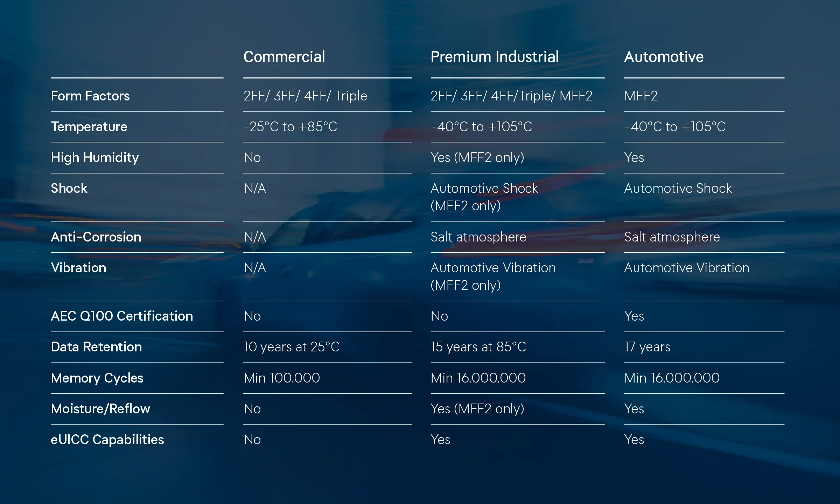840x504 pixels.
Task: Click the Automotive column heading
Action: pos(664,57)
